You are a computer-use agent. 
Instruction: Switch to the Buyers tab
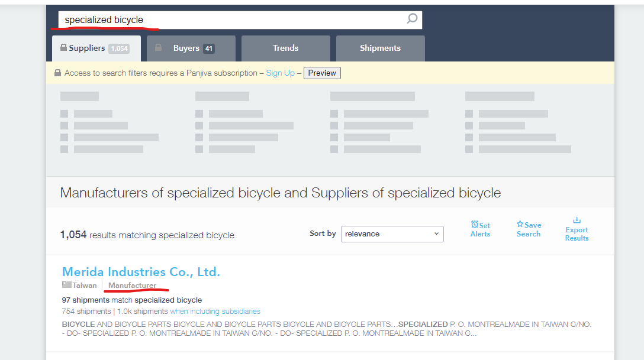coord(191,48)
